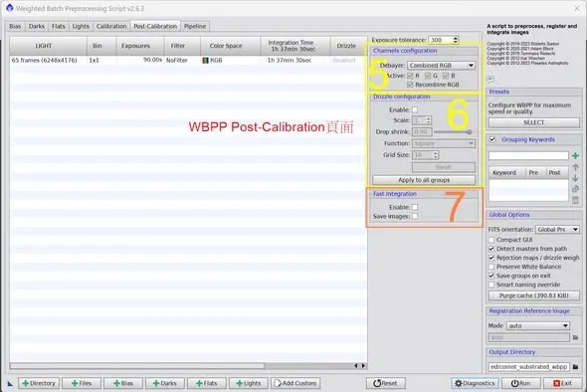The height and width of the screenshot is (392, 587).
Task: Click the delete keyword trash icon
Action: (575, 200)
